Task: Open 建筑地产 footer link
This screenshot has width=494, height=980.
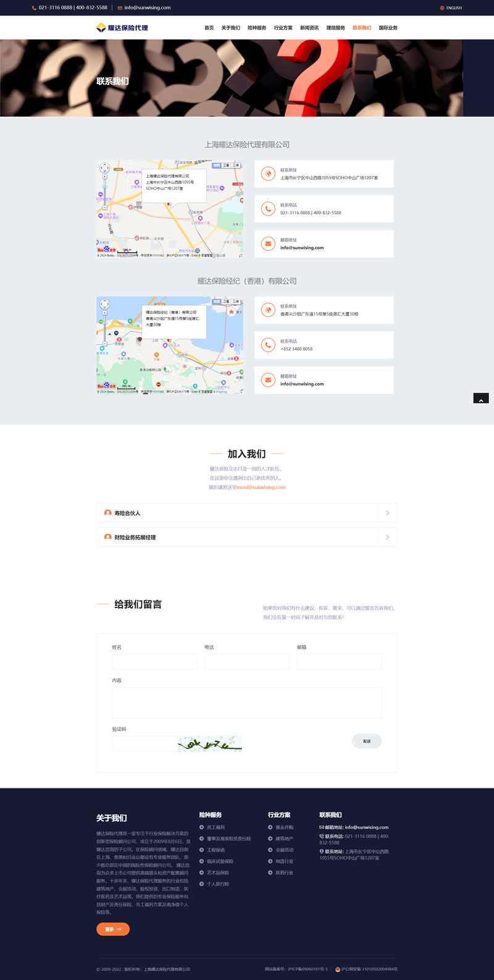Action: [x=285, y=838]
